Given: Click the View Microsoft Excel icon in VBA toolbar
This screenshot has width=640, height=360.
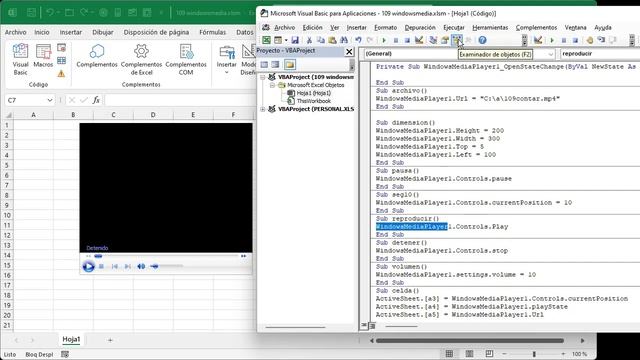Looking at the screenshot, I should pyautogui.click(x=267, y=40).
